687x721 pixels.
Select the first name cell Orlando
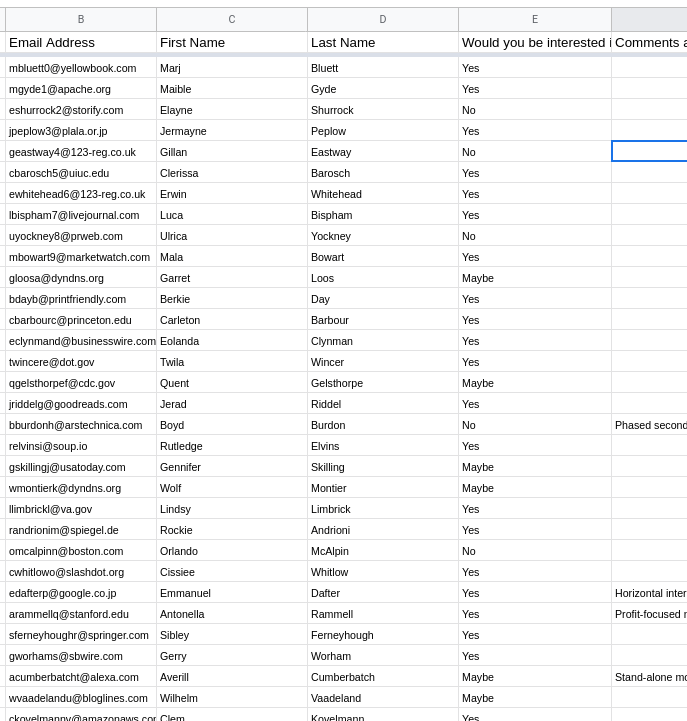coord(232,551)
